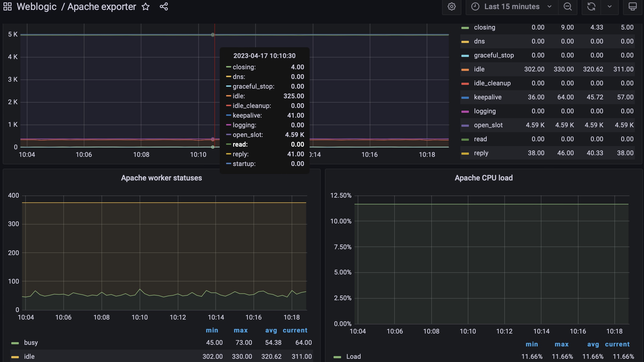Toggle the reply series in legend
644x362 pixels.
click(481, 153)
